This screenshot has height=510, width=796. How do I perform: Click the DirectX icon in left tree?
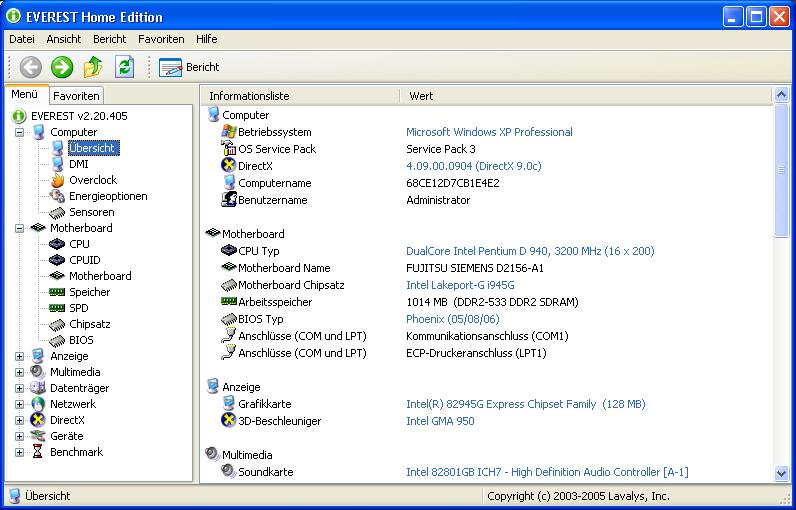[x=38, y=420]
